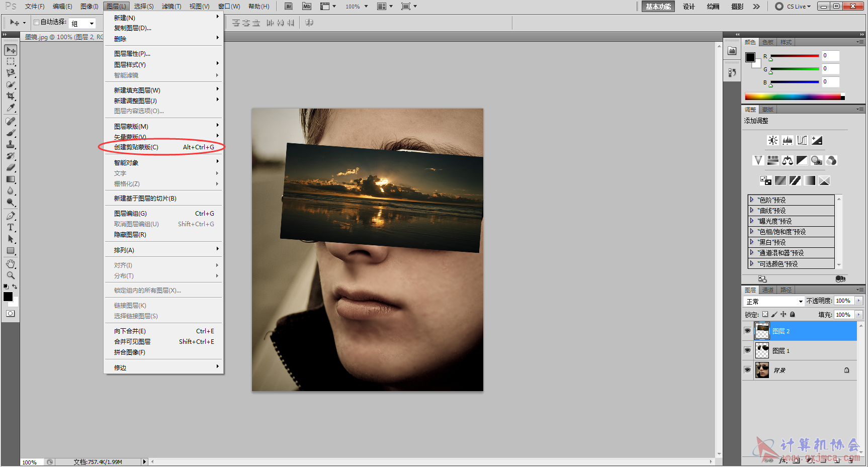Screen dimensions: 868x467
Task: Hide the 图层 2 layer
Action: point(747,331)
